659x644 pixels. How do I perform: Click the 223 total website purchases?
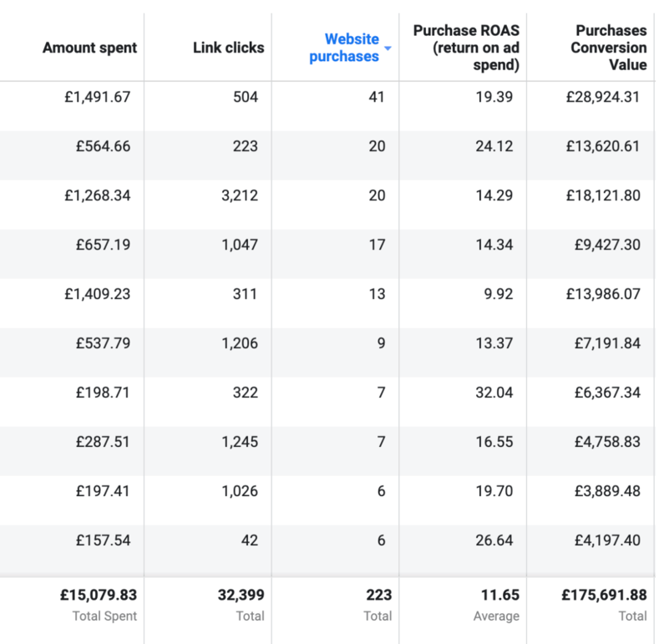click(x=378, y=596)
